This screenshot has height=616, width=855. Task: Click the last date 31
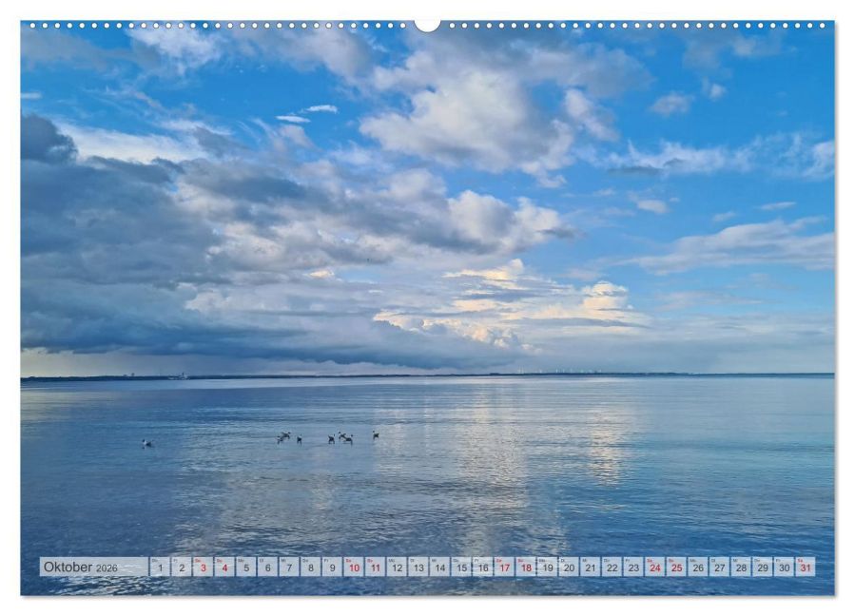(805, 568)
